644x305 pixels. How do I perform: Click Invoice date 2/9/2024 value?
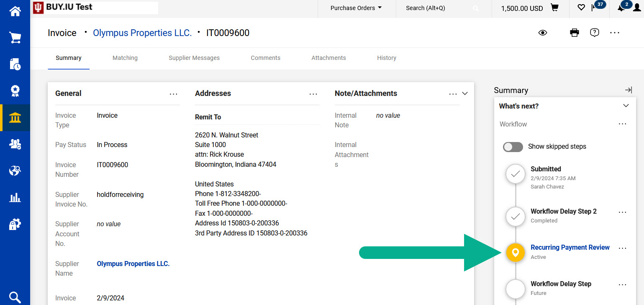pos(110,298)
